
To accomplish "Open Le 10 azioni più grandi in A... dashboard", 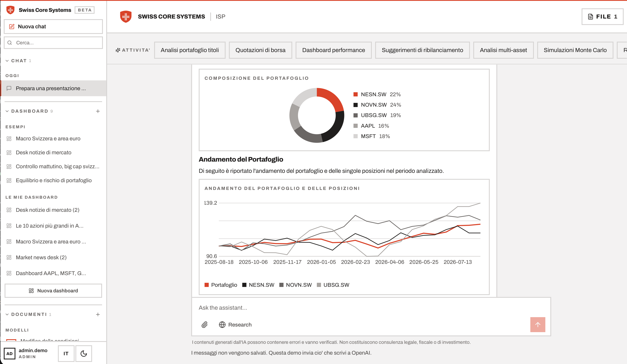I will tap(53, 226).
